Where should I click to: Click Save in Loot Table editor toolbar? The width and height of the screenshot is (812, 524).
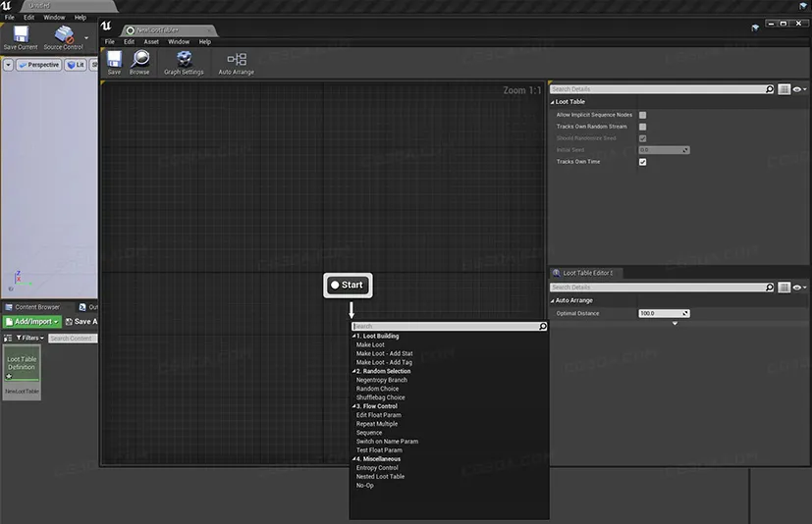[115, 63]
